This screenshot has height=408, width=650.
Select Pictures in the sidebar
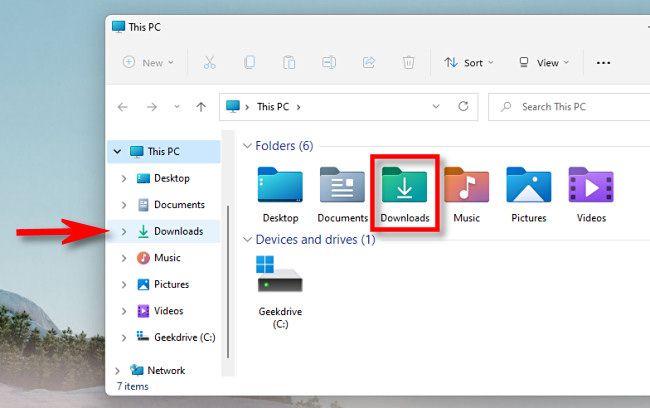(164, 284)
